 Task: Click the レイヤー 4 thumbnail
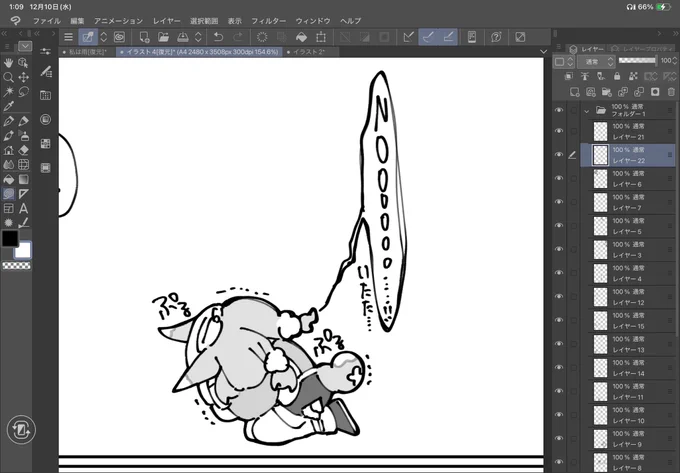click(x=600, y=273)
